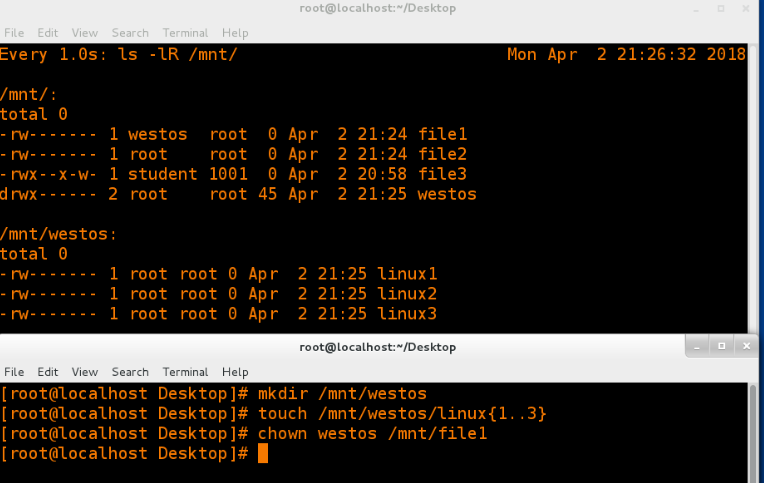This screenshot has height=483, width=764.
Task: Click the bottom terminal's vertical scrollbar
Action: click(753, 433)
